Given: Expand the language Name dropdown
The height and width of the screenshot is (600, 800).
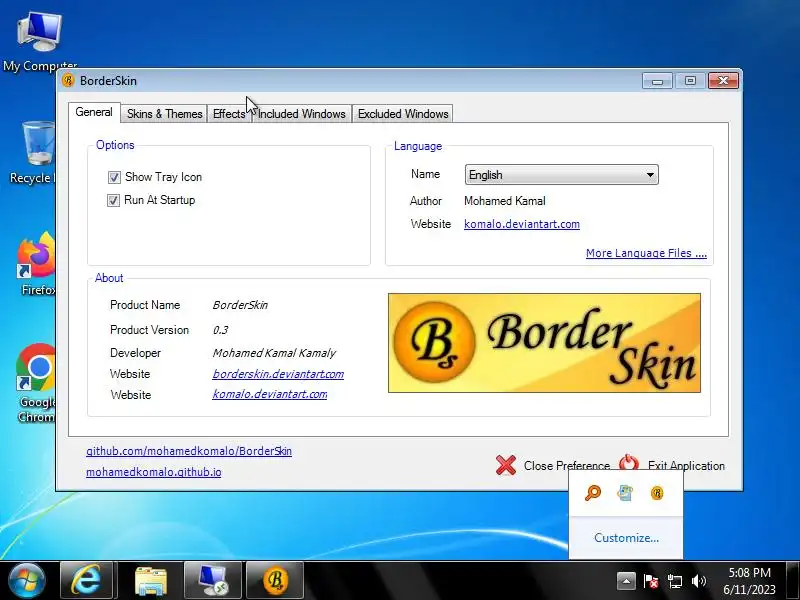Looking at the screenshot, I should pos(561,174).
